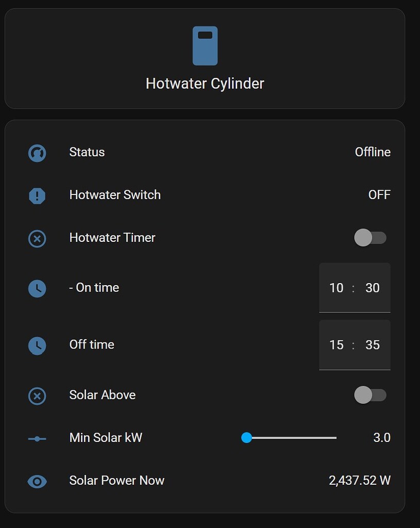Click the alert icon beside Hotwater Switch

pos(37,195)
